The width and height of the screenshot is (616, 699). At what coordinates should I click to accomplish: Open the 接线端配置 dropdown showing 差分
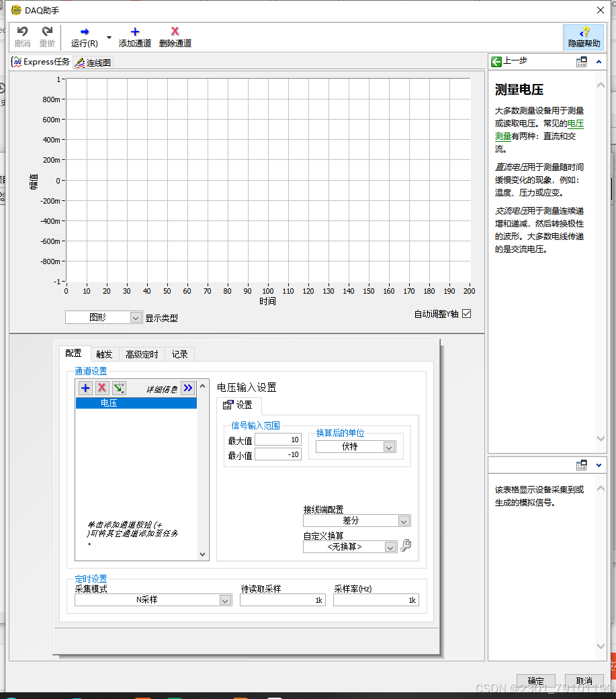(357, 520)
